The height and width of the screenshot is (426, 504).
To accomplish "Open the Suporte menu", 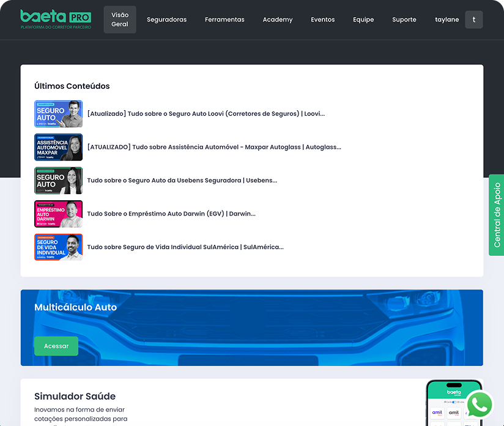I will [404, 20].
